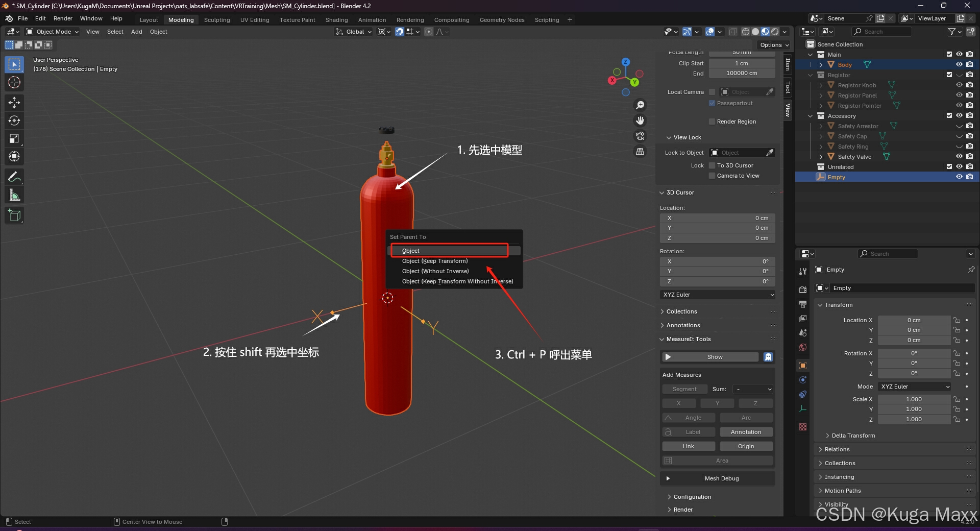
Task: Switch to the Sculpting workspace tab
Action: [x=217, y=20]
